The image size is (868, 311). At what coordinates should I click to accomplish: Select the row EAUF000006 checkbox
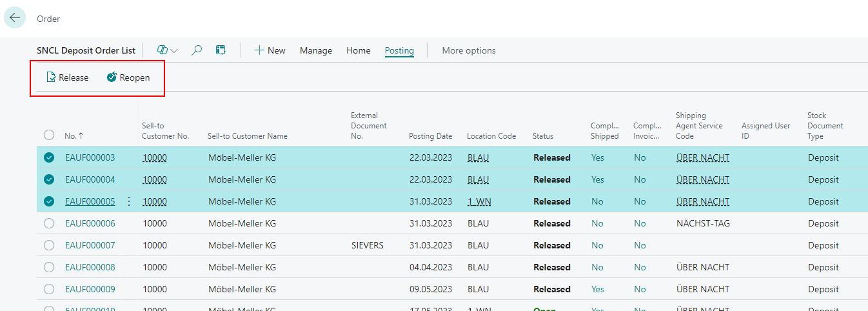(49, 223)
